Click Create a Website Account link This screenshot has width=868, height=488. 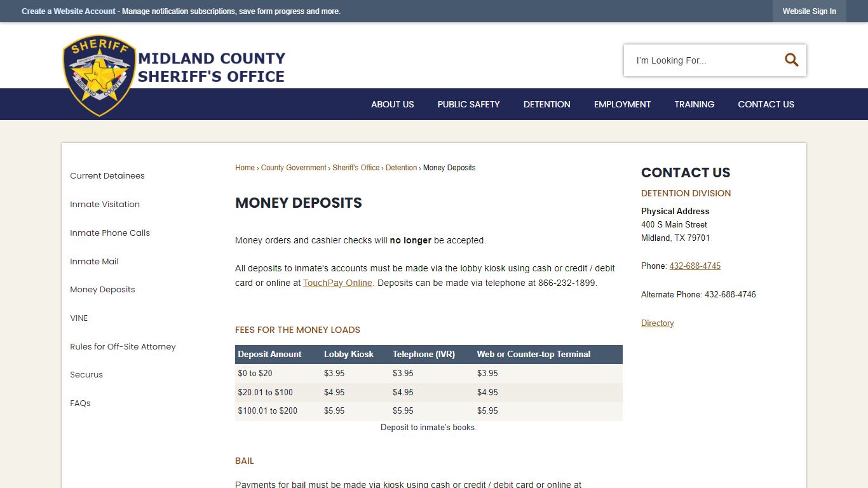tap(69, 11)
